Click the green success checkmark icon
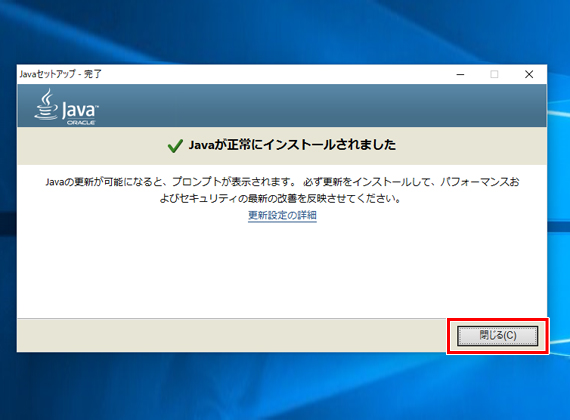The height and width of the screenshot is (420, 570). point(175,146)
